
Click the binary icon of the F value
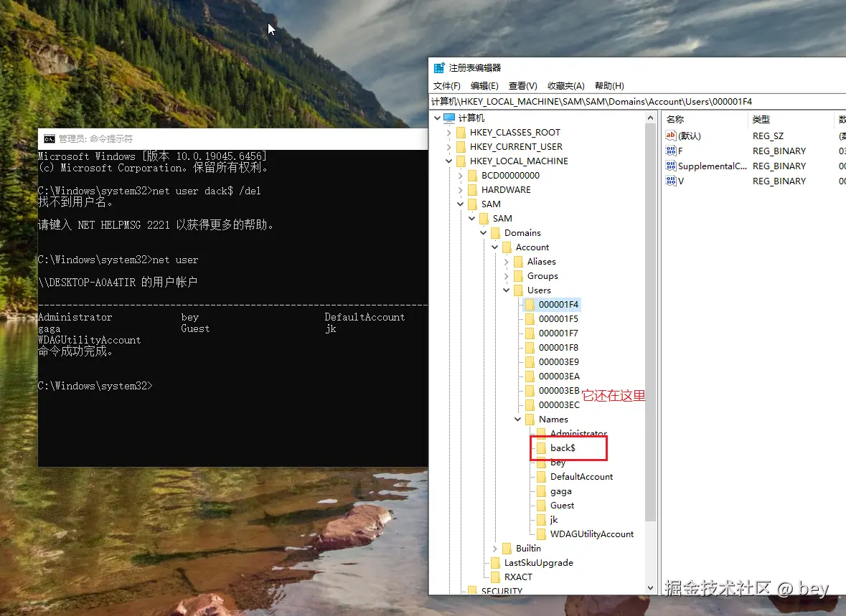[670, 151]
